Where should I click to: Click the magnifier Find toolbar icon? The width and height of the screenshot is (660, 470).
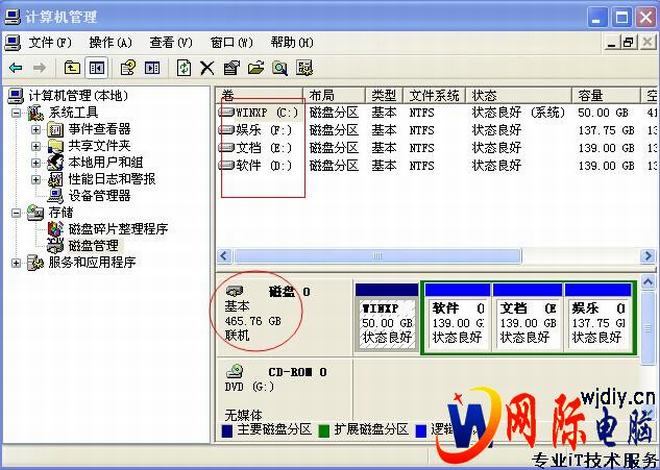point(280,68)
